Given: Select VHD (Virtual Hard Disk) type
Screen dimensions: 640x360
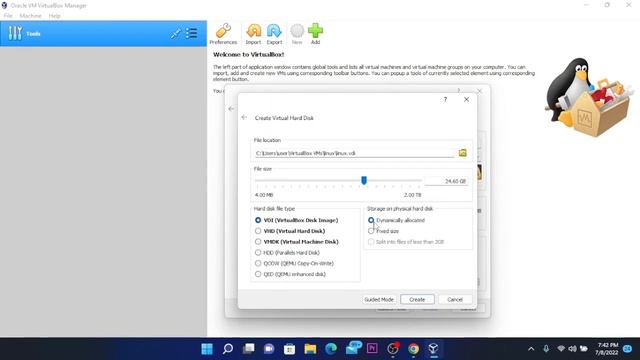Looking at the screenshot, I should [x=290, y=231].
